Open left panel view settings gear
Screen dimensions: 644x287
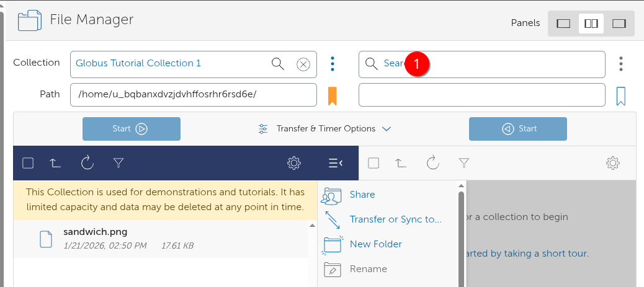pos(294,163)
